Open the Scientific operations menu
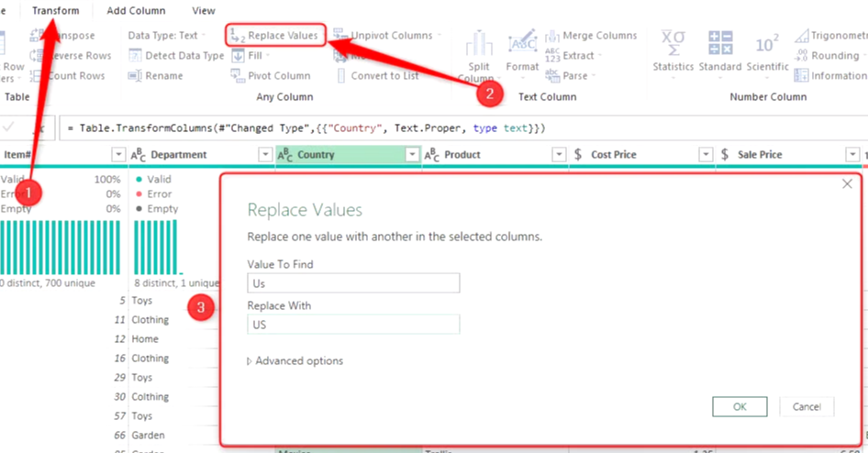 (x=767, y=54)
